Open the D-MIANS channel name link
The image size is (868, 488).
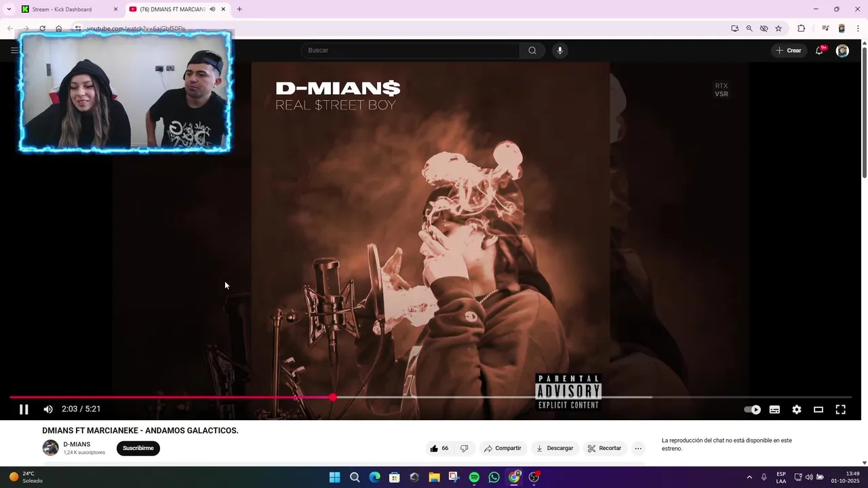[x=77, y=444]
